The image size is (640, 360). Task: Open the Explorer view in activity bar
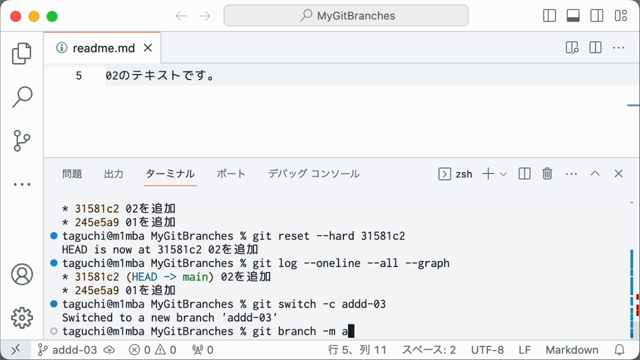(x=22, y=53)
